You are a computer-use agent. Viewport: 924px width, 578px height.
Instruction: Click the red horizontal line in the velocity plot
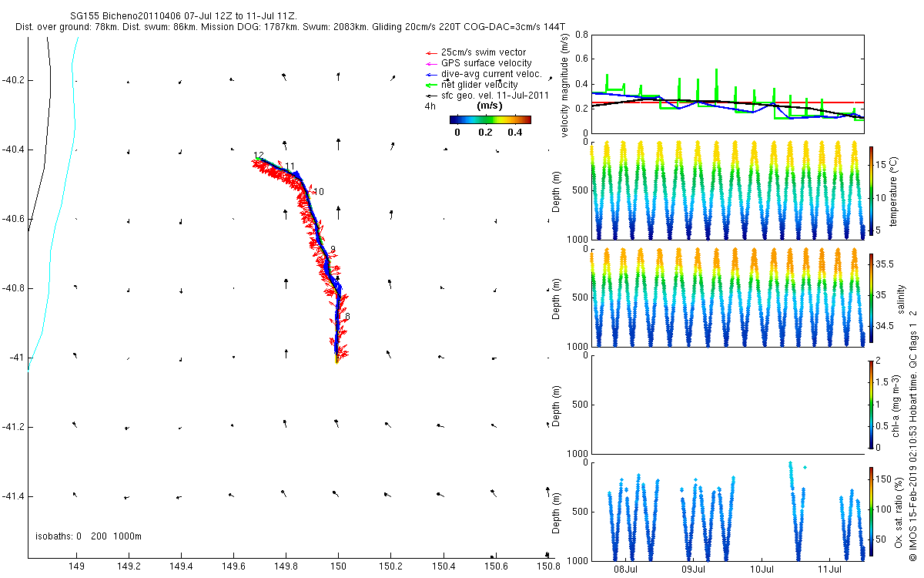tap(727, 102)
